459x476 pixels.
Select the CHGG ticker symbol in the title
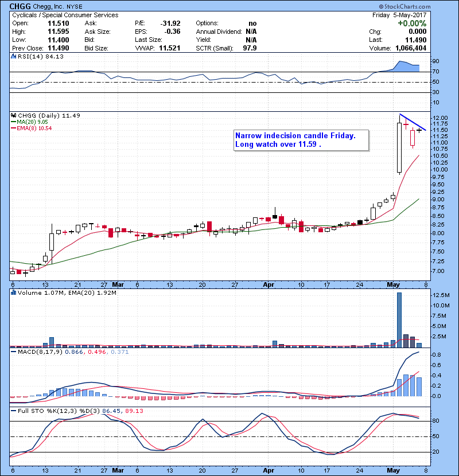20,6
